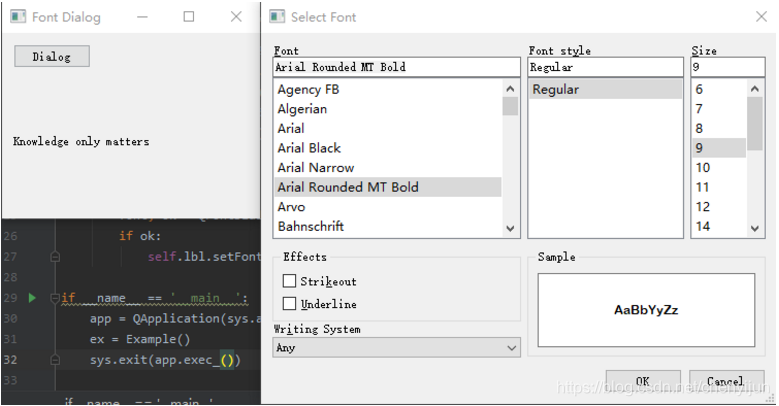Viewport: 779px width, 406px height.
Task: Select Arial Black font in list
Action: [x=389, y=148]
